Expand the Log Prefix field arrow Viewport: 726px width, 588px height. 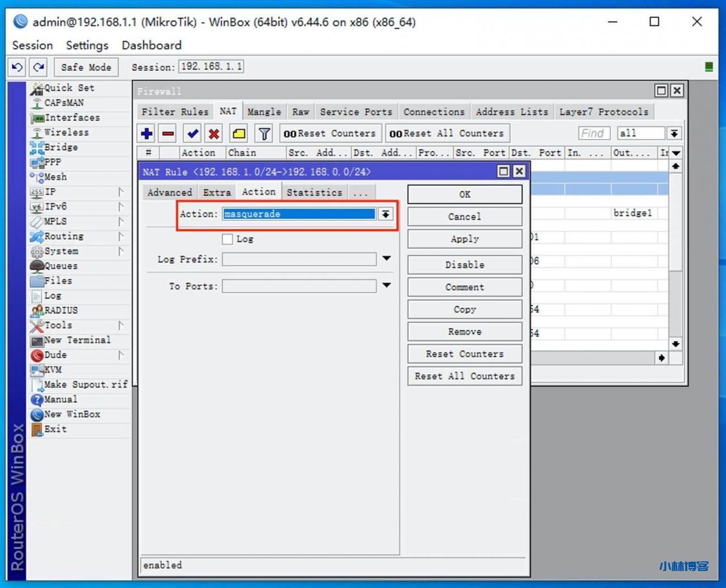(x=387, y=259)
